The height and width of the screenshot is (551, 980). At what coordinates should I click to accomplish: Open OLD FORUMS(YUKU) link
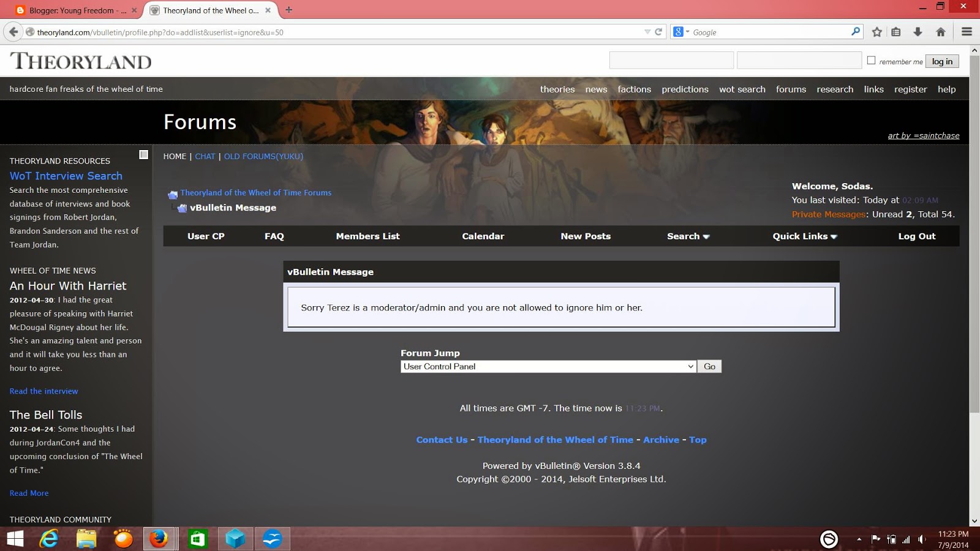point(263,156)
